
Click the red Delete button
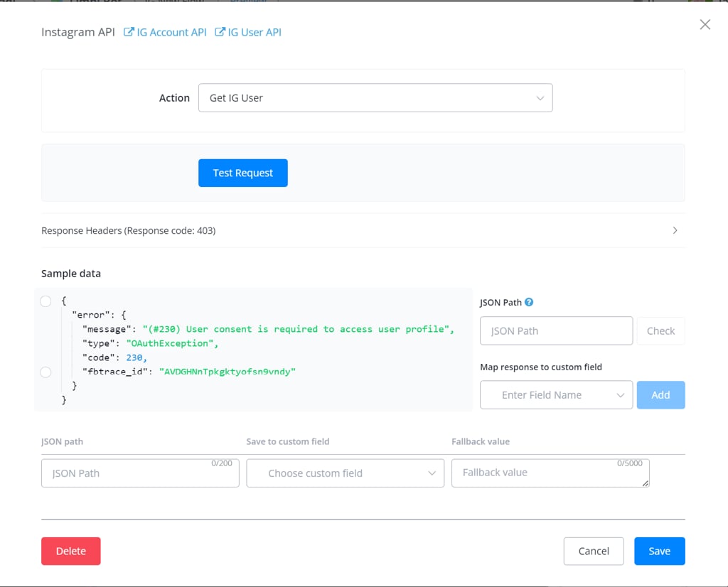tap(71, 551)
